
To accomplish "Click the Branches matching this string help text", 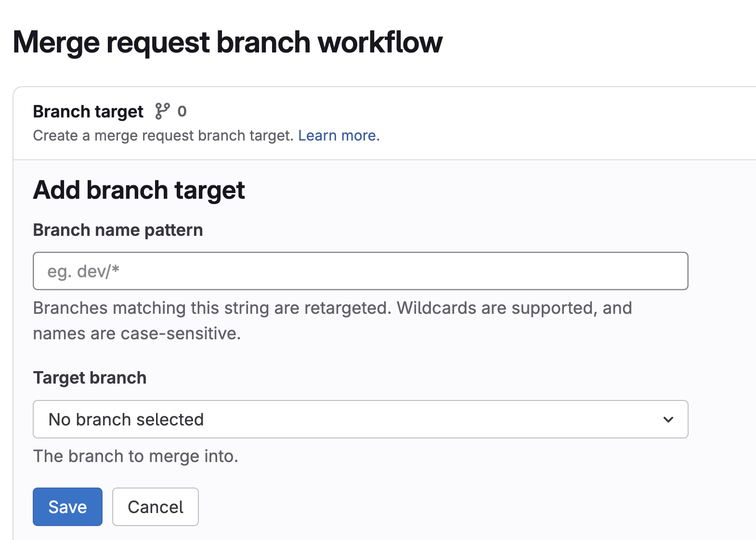I will pos(212,308).
